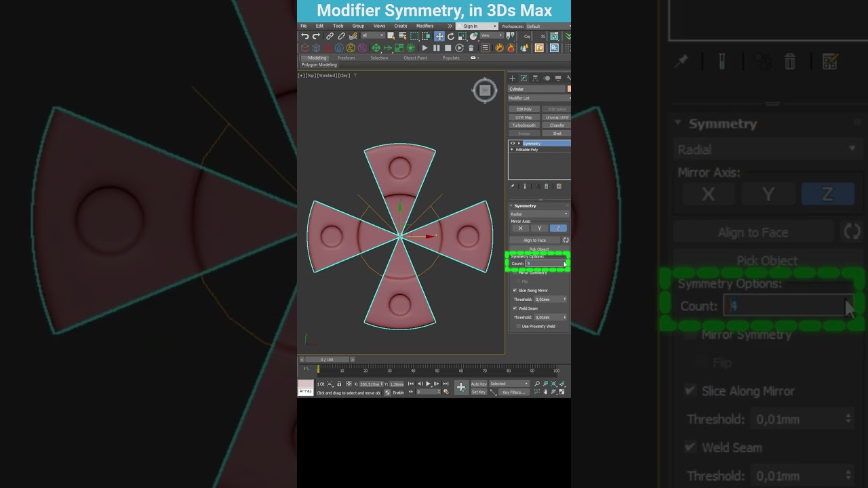Open the Workspaces Default dropdown

coord(548,26)
